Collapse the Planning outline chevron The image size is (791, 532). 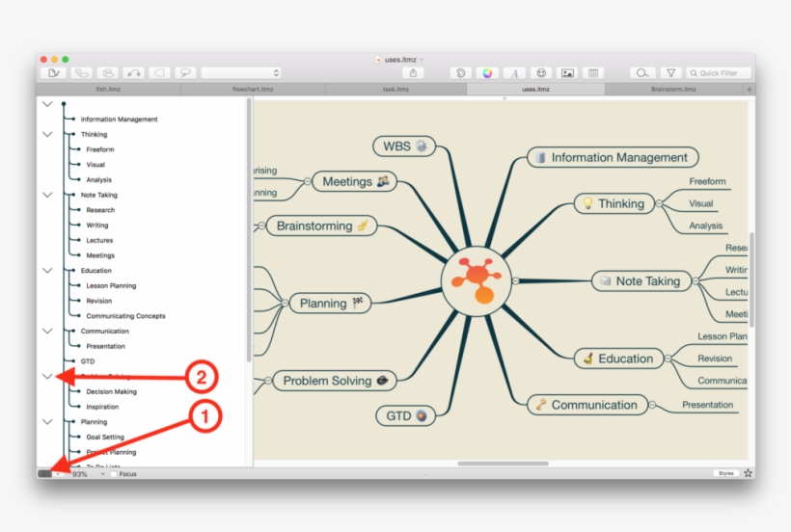47,422
